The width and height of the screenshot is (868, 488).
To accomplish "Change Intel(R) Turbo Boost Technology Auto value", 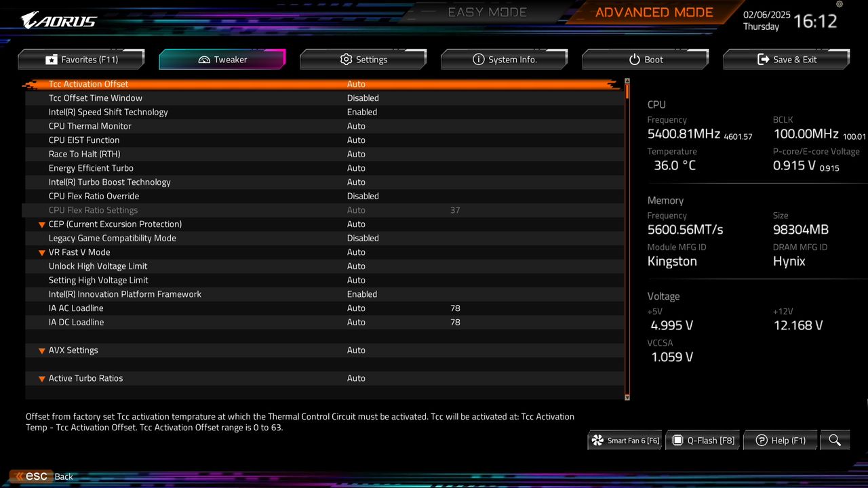I will [x=356, y=182].
